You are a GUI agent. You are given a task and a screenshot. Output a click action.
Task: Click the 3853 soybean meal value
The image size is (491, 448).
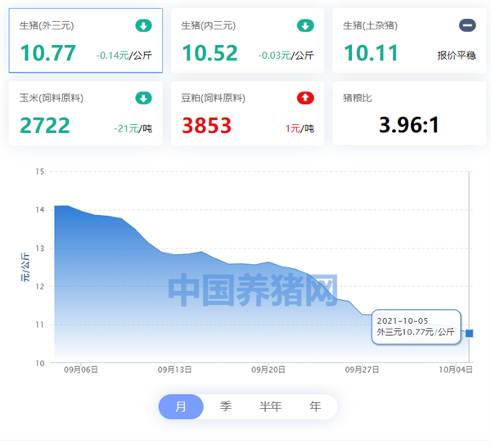(207, 125)
